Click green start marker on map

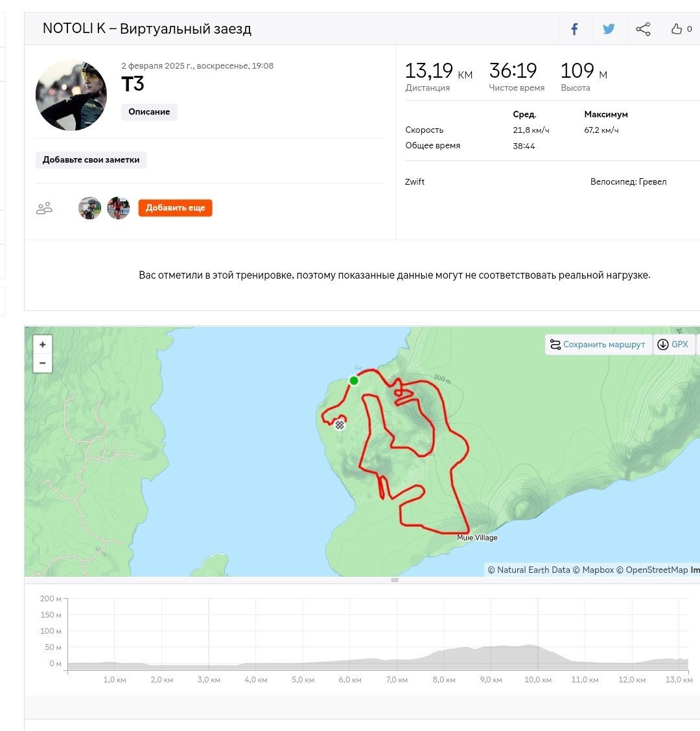pyautogui.click(x=354, y=381)
